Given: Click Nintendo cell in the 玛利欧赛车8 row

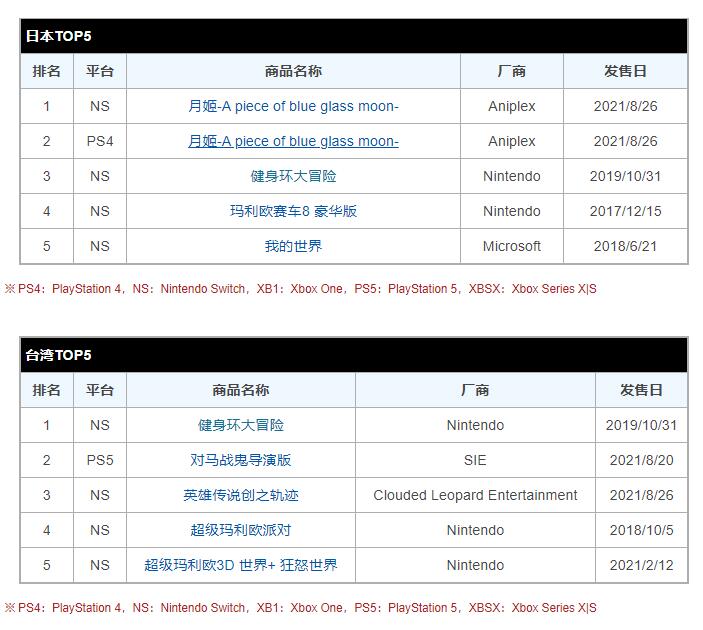Looking at the screenshot, I should click(512, 211).
